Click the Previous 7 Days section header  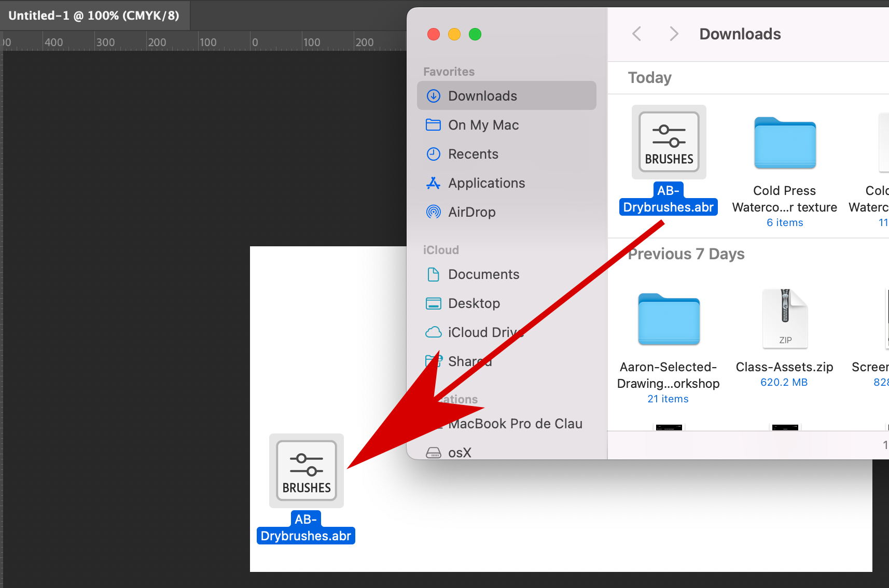[686, 254]
